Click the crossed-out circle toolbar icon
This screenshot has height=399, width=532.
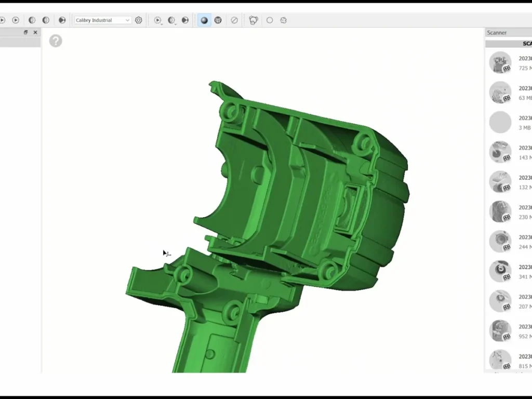pos(234,20)
